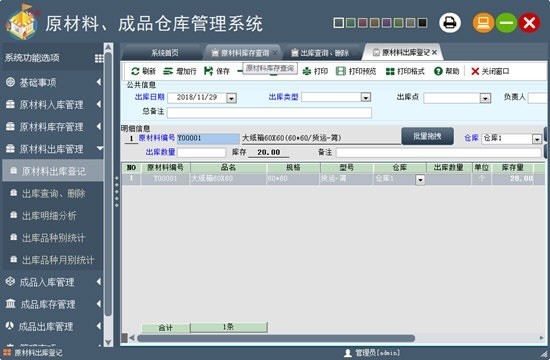
Task: Expand 成品入库管理 in the sidebar
Action: click(x=53, y=282)
